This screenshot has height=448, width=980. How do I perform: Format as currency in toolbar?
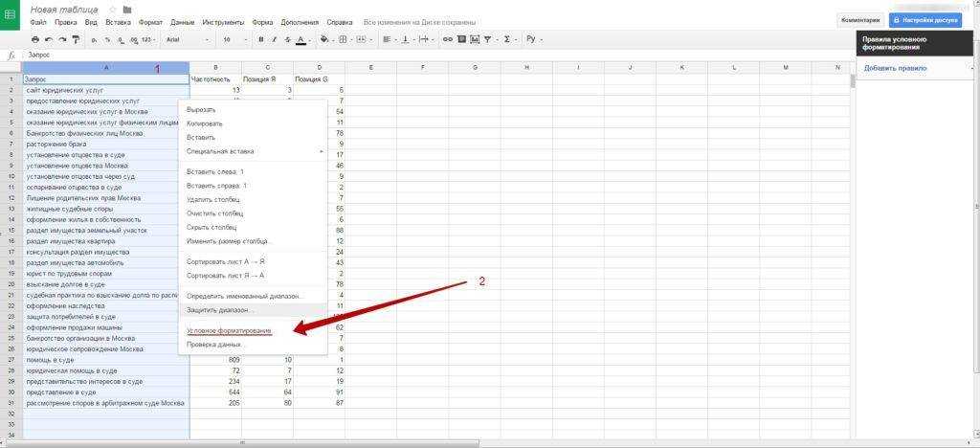point(94,39)
